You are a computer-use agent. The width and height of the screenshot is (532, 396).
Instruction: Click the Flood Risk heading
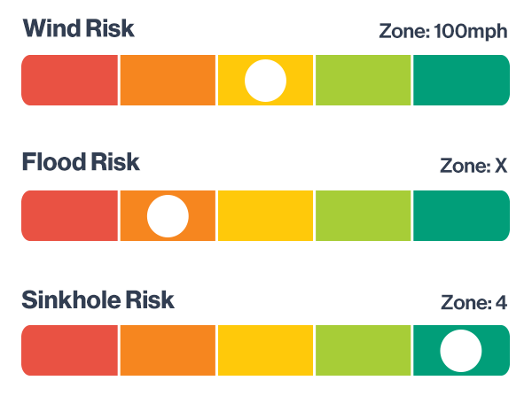pyautogui.click(x=81, y=164)
